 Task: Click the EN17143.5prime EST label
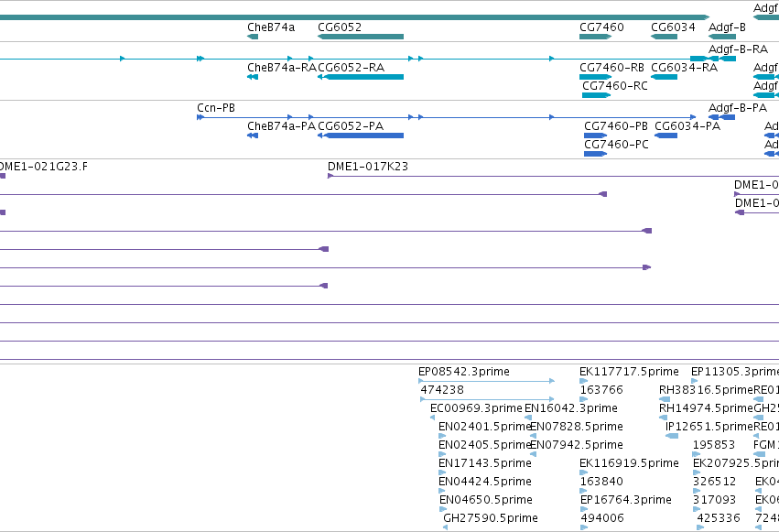[x=485, y=463]
